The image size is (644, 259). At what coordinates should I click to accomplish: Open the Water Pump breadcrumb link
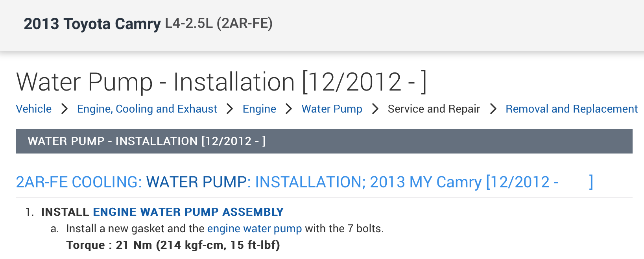click(332, 109)
